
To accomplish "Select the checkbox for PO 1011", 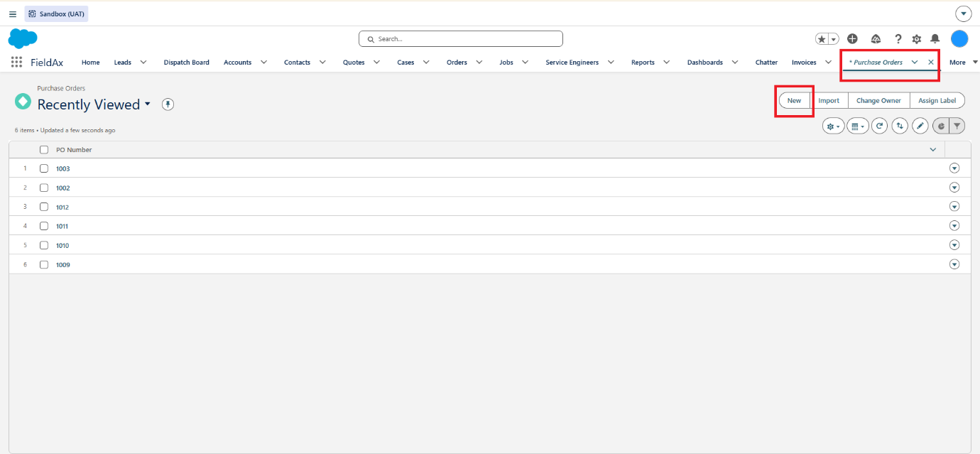I will 44,226.
